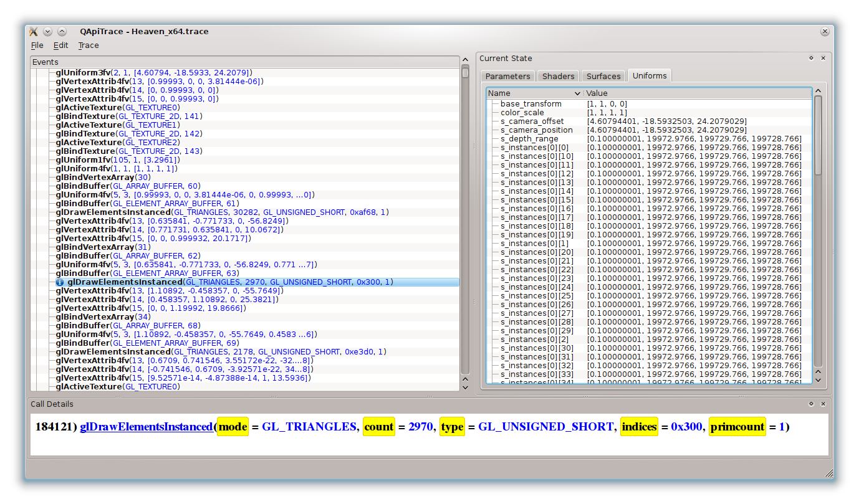This screenshot has width=859, height=504.
Task: Click the roll-down arrow button in the title bar
Action: pyautogui.click(x=47, y=31)
